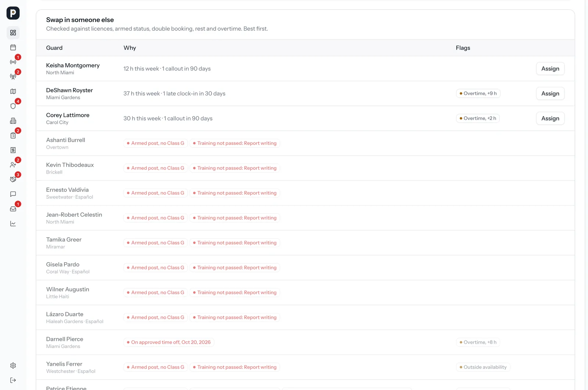Click the 'Overtime, +8 h' flag

[478, 342]
